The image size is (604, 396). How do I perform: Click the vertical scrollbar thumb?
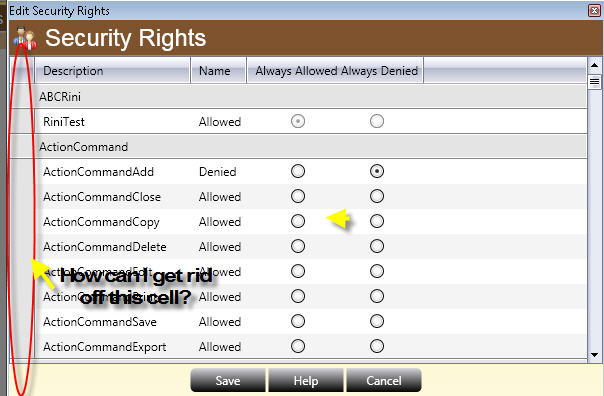click(x=594, y=82)
